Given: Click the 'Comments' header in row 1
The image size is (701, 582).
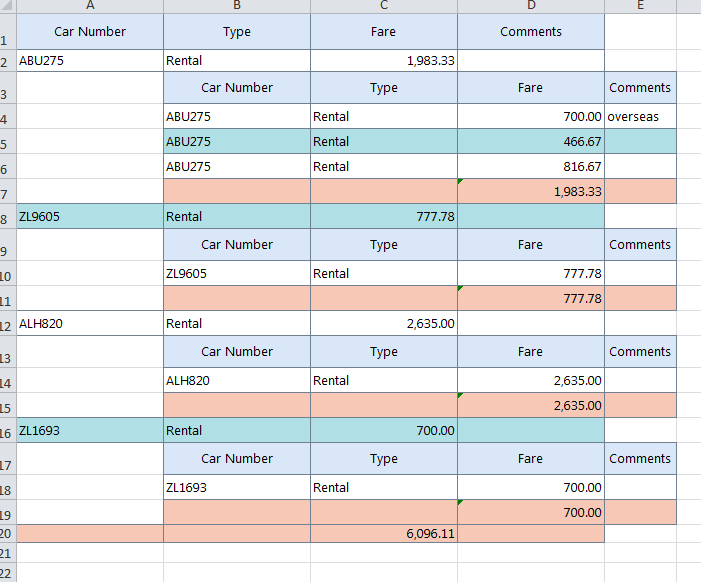Looking at the screenshot, I should click(x=531, y=32).
